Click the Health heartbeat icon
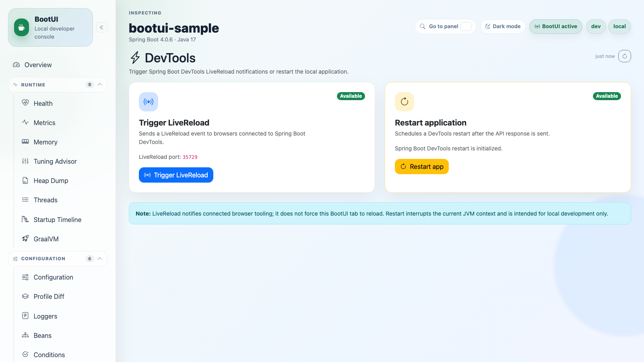 [25, 103]
